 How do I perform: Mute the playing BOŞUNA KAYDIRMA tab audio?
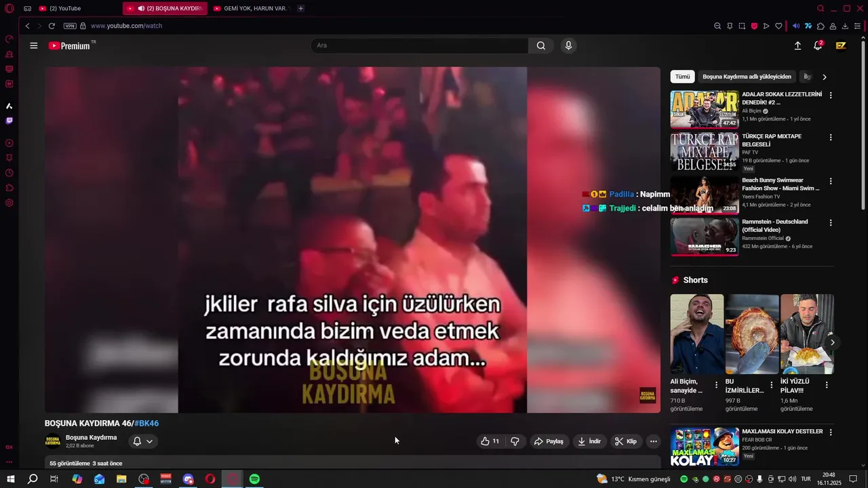tap(141, 8)
